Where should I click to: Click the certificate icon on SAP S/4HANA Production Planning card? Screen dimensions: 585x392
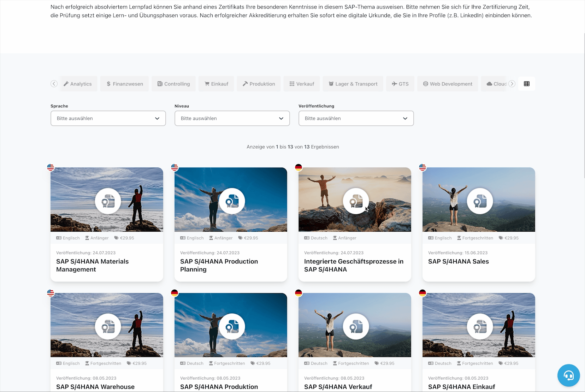point(232,201)
